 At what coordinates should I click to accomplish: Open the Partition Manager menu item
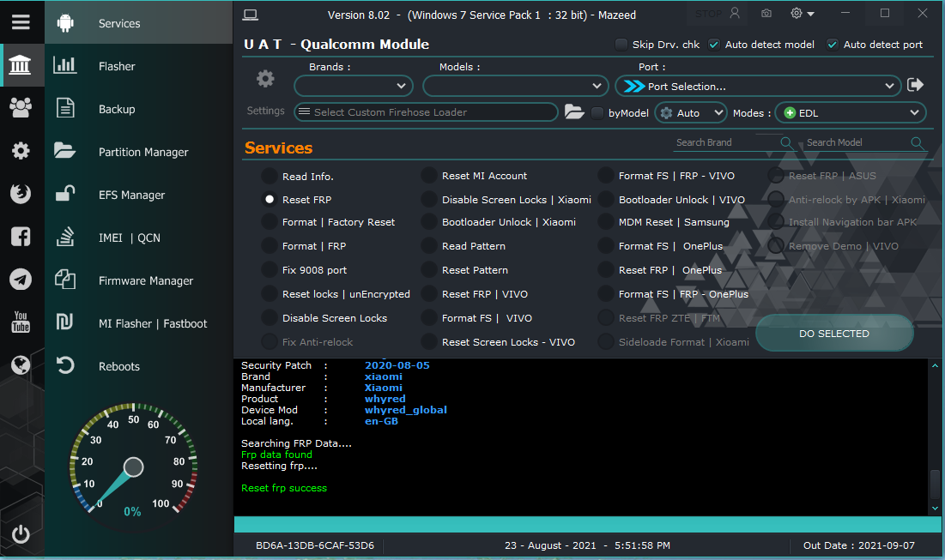pos(138,152)
